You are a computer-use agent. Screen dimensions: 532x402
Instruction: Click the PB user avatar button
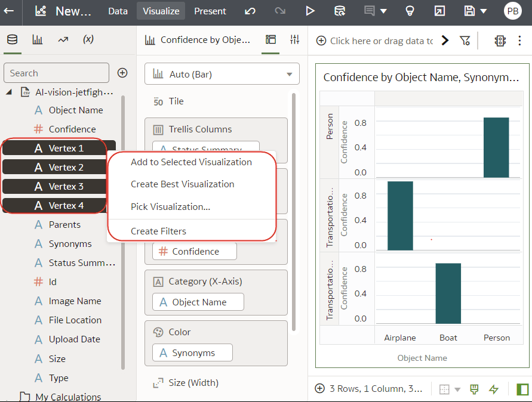click(x=512, y=11)
